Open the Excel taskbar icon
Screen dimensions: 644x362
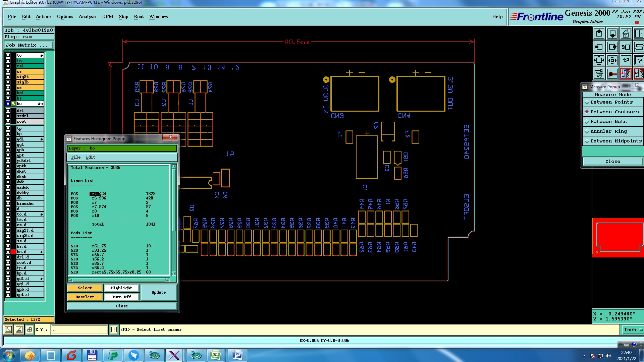[215, 355]
